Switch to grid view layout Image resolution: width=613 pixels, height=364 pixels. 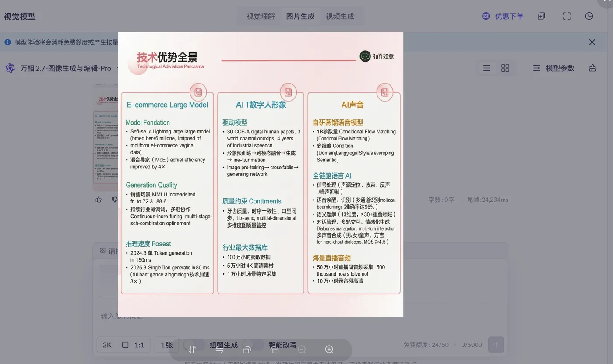pos(505,68)
